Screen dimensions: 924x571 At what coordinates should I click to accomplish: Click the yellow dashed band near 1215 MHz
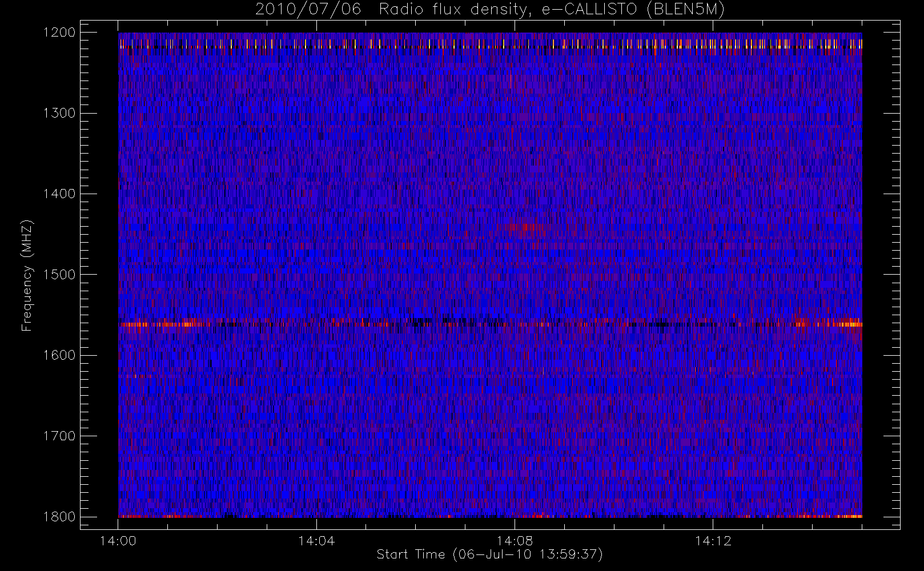(490, 44)
